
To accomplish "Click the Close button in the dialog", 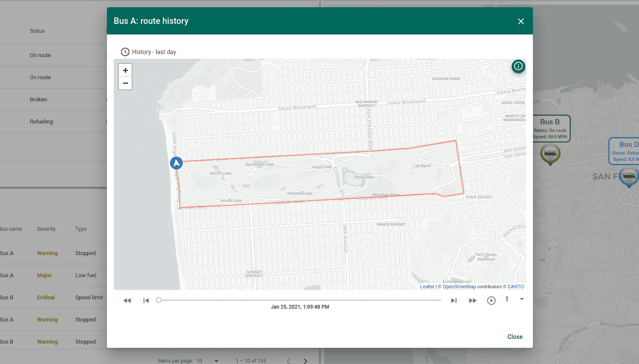I will (515, 337).
